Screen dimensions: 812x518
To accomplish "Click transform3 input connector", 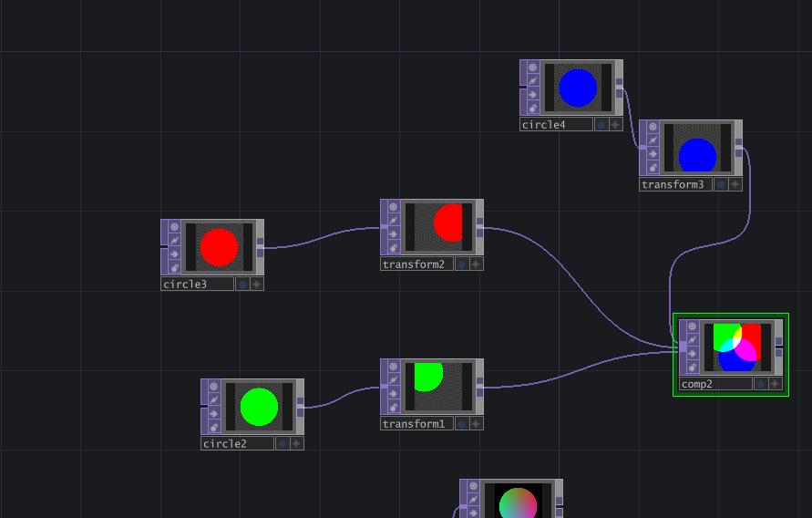I will coord(642,147).
